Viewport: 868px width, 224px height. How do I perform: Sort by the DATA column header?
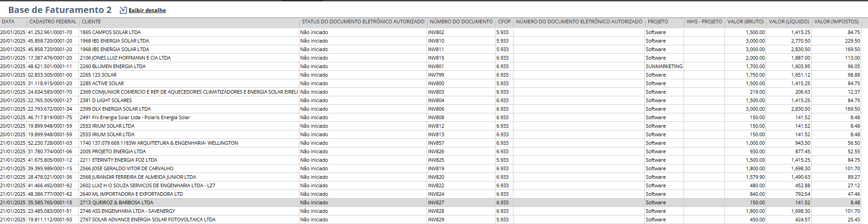pos(8,22)
